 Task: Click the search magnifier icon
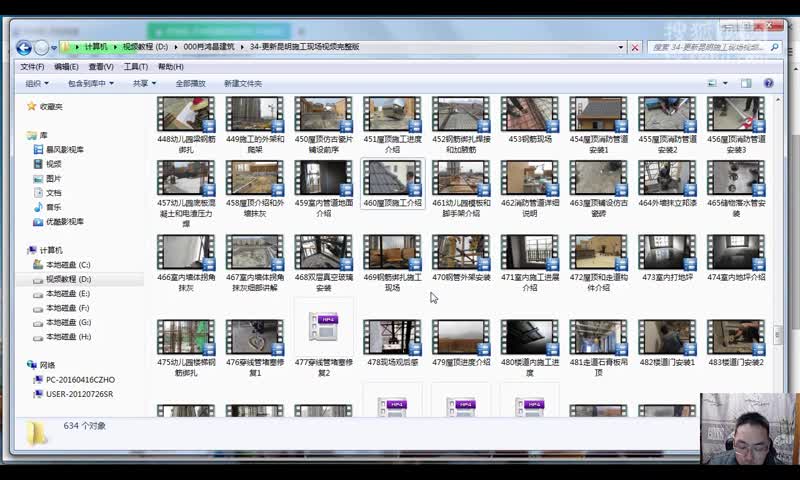(774, 47)
